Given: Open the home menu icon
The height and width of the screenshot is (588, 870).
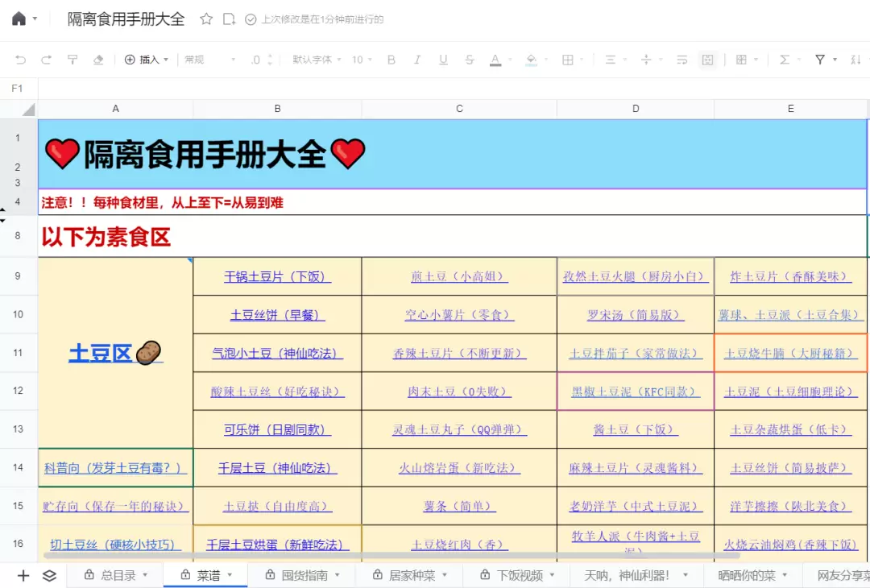Looking at the screenshot, I should tap(19, 19).
